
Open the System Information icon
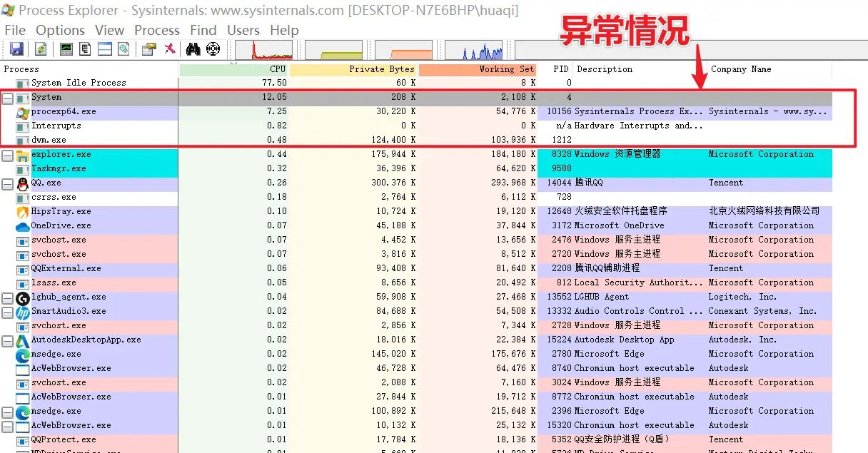pos(66,49)
